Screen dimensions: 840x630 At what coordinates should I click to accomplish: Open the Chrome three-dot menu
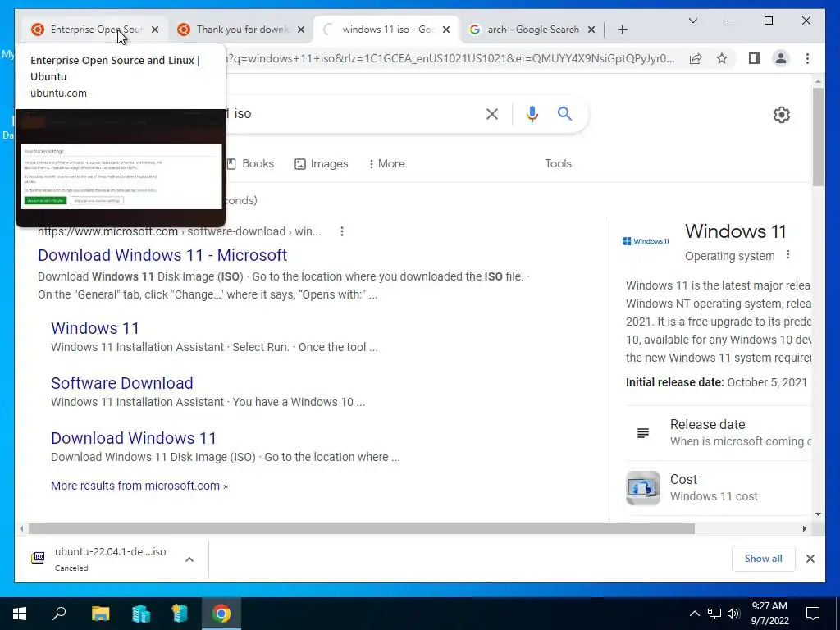point(807,58)
